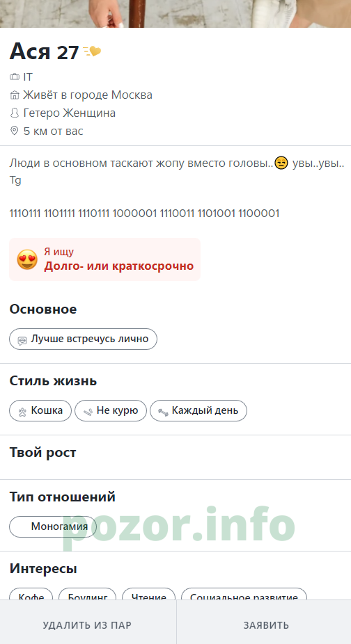The image size is (351, 644).
Task: Click the Долго- или краткосрочно banner
Action: pyautogui.click(x=105, y=259)
